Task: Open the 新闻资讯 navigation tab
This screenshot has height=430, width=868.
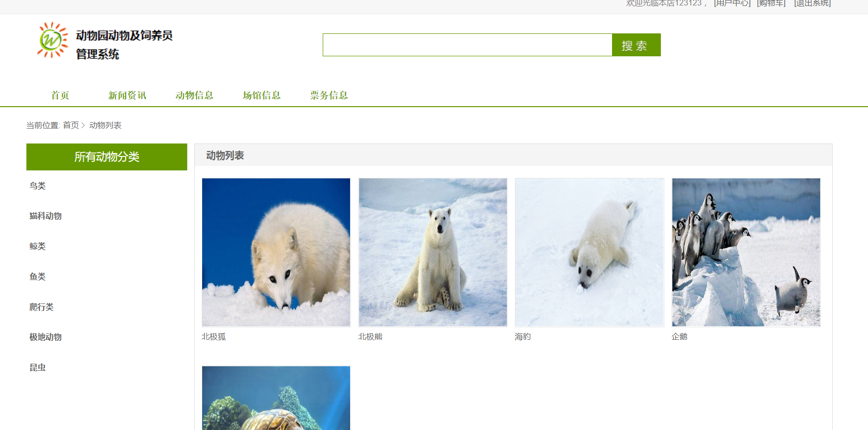Action: pos(127,95)
